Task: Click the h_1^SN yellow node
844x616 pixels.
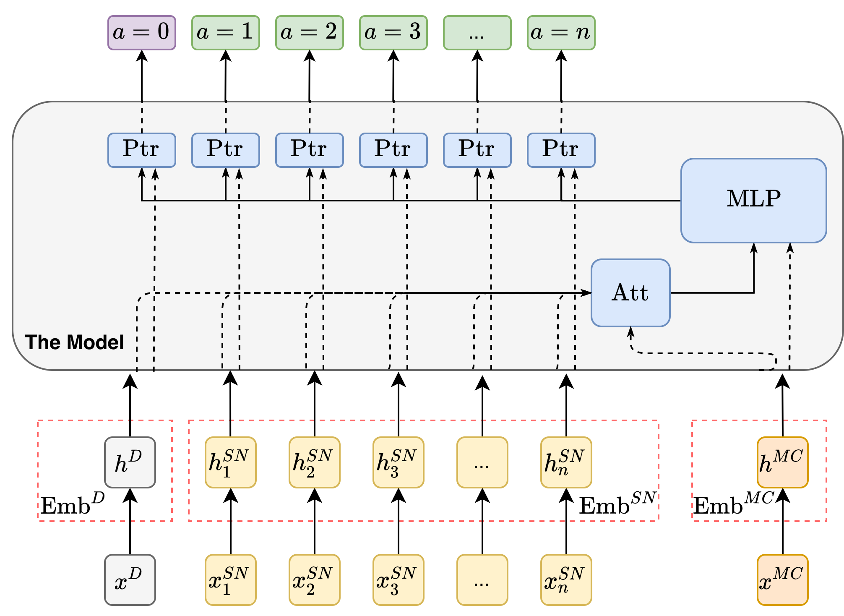Action: [x=230, y=462]
